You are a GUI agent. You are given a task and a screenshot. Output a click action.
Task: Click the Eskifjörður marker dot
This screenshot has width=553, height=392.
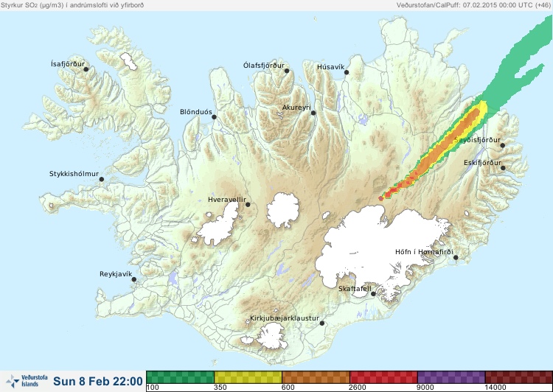point(504,168)
